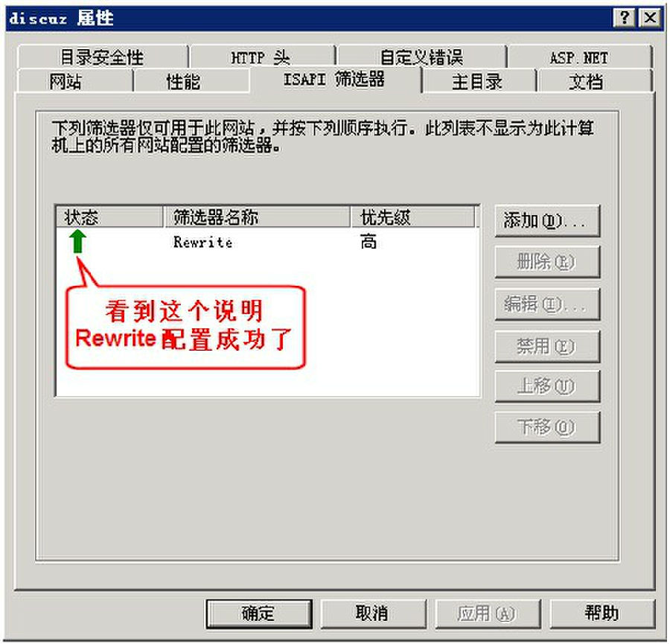Click the 添加 button to add a filter
The height and width of the screenshot is (644, 670).
point(547,221)
